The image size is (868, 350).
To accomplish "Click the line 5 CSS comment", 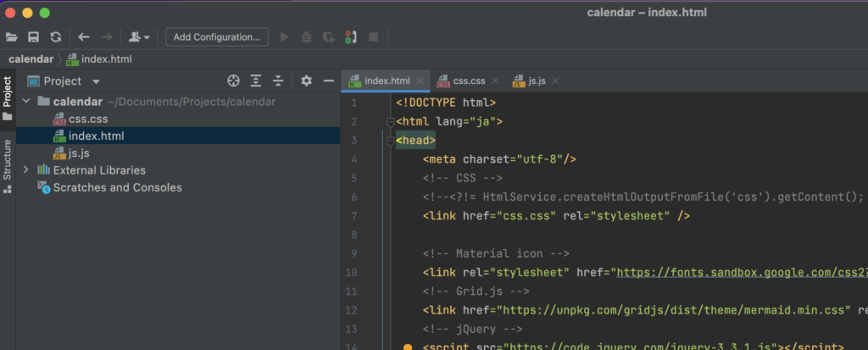I will 463,178.
